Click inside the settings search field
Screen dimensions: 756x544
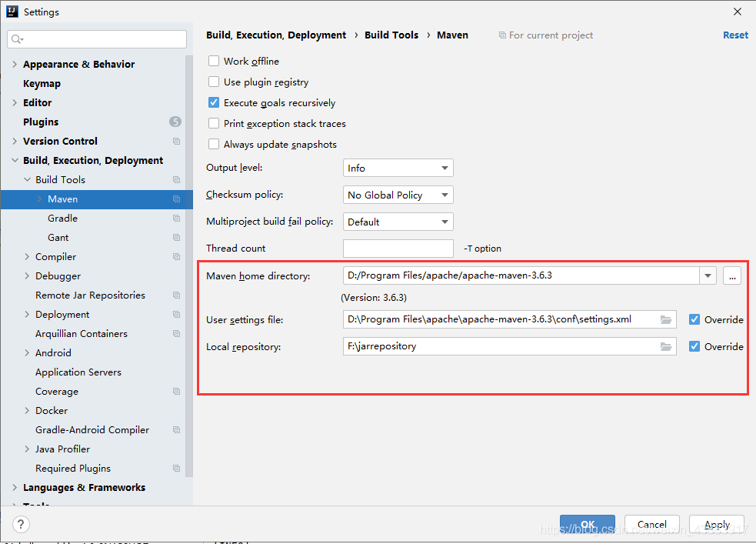tap(97, 39)
